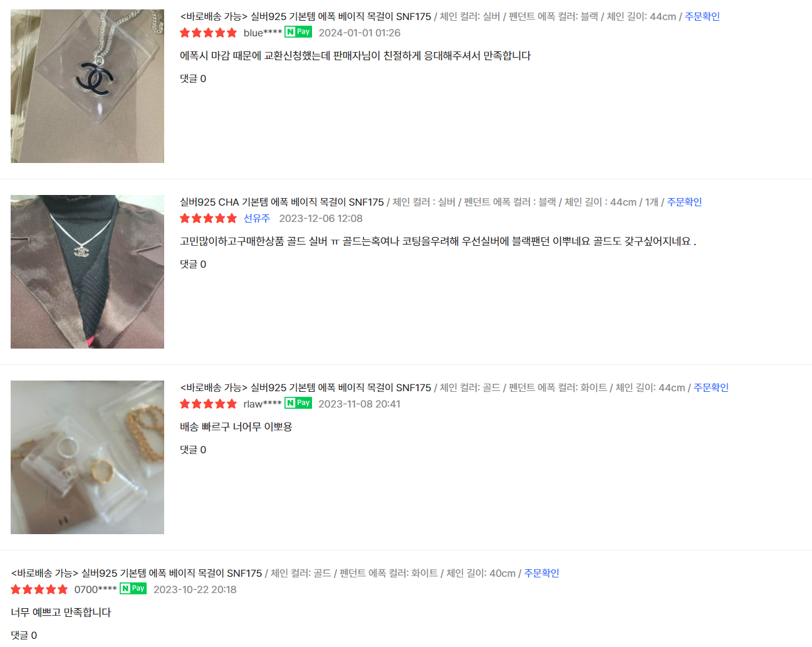
Task: Click N Pay badge next to blue****
Action: pos(298,32)
